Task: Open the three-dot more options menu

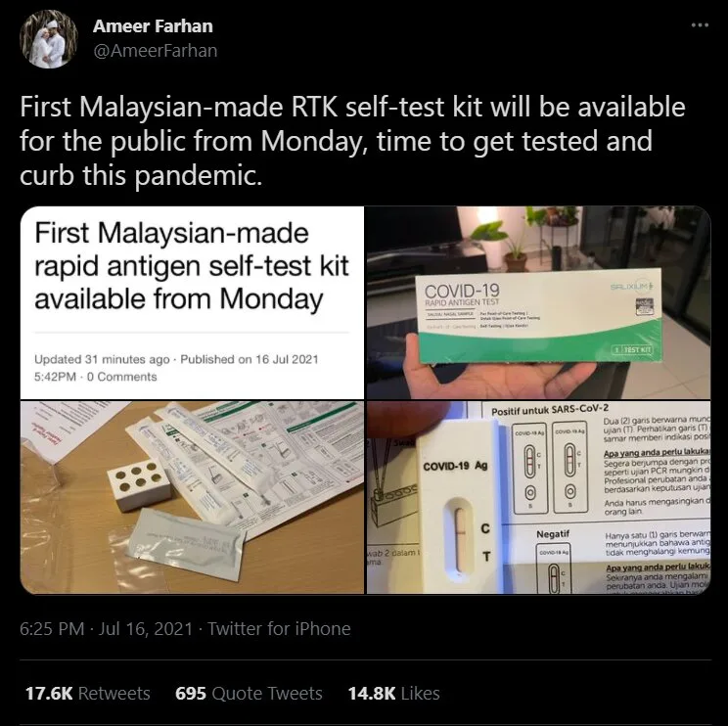Action: pos(700,25)
